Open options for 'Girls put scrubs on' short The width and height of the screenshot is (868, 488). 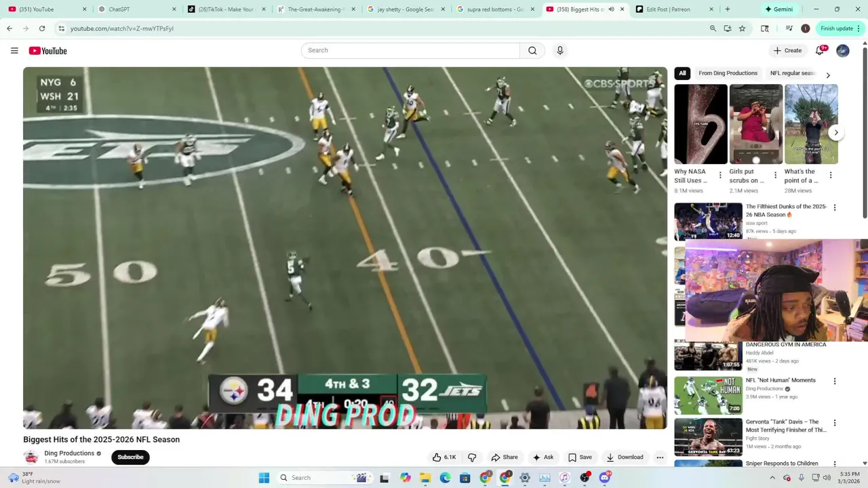[775, 176]
